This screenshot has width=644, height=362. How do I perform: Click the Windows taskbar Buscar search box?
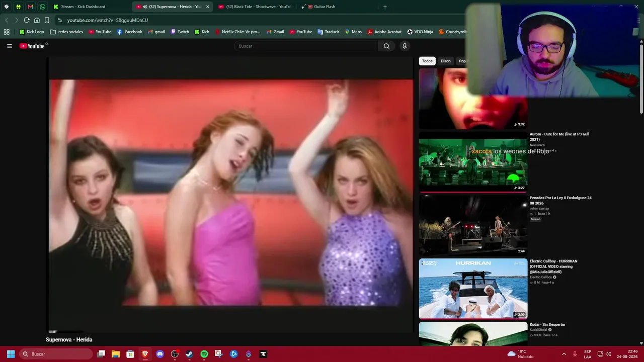point(56,354)
